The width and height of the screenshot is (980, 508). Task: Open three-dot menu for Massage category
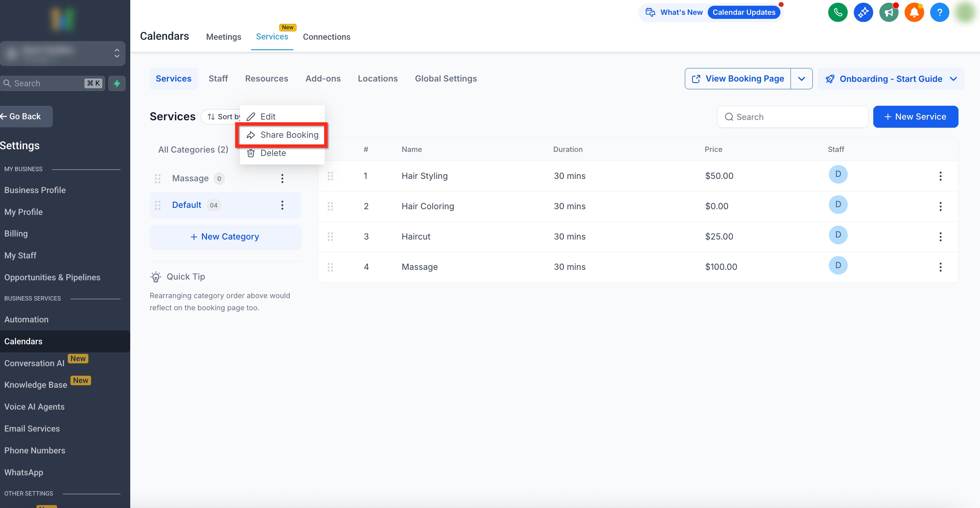click(282, 179)
